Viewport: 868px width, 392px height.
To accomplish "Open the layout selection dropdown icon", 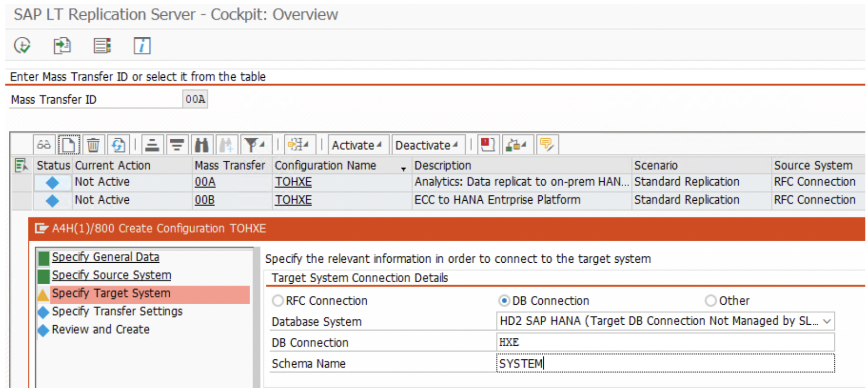I will (x=299, y=145).
